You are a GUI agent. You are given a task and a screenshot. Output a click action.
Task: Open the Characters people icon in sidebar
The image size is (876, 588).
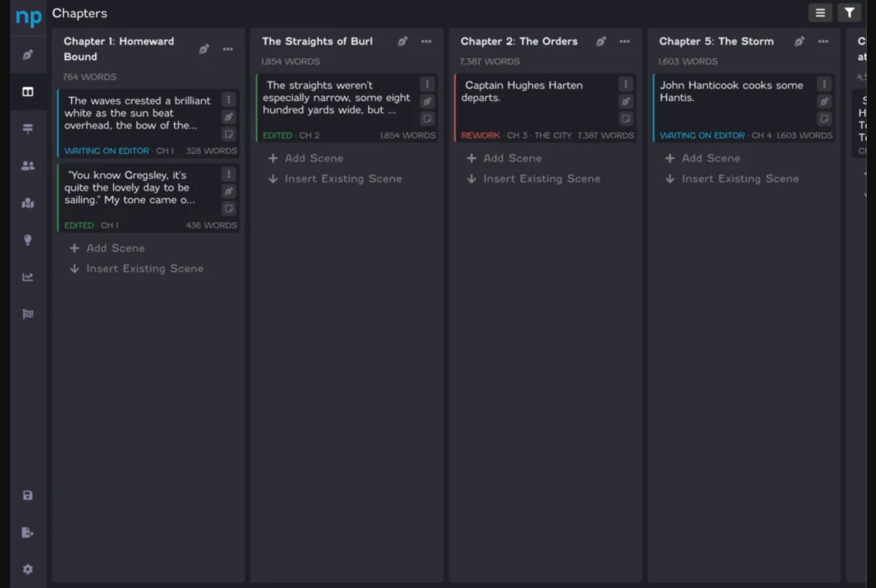pyautogui.click(x=28, y=166)
